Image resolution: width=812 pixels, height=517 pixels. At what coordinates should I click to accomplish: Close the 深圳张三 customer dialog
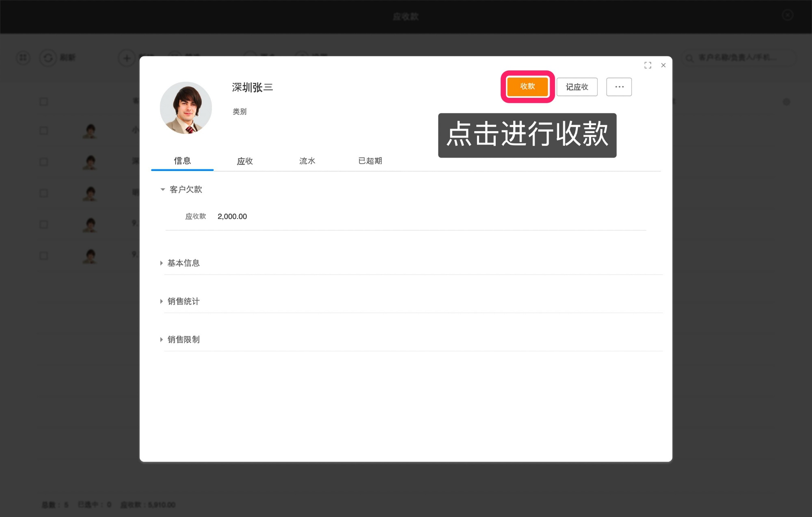[x=663, y=65]
